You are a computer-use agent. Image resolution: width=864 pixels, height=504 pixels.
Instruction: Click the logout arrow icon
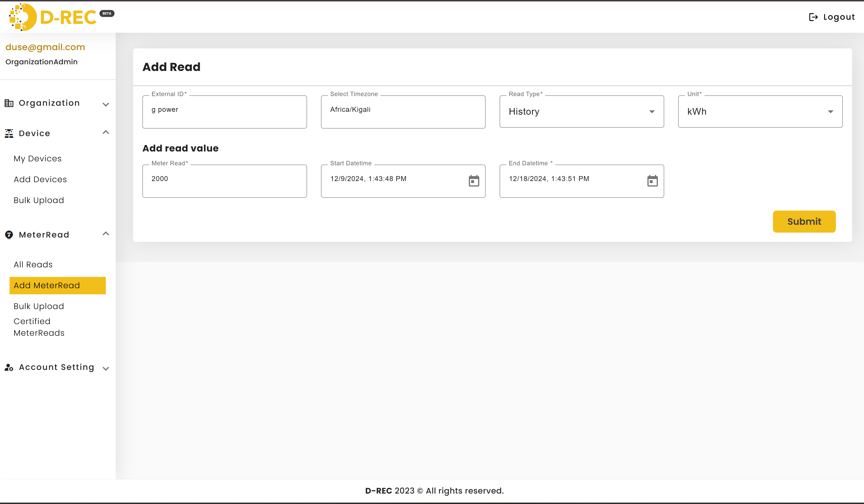(813, 17)
